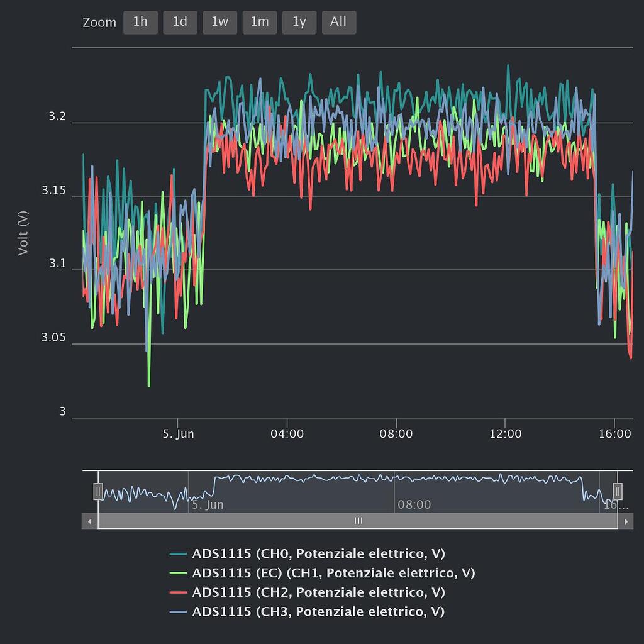
Task: Click the left navigator range handle
Action: (98, 491)
